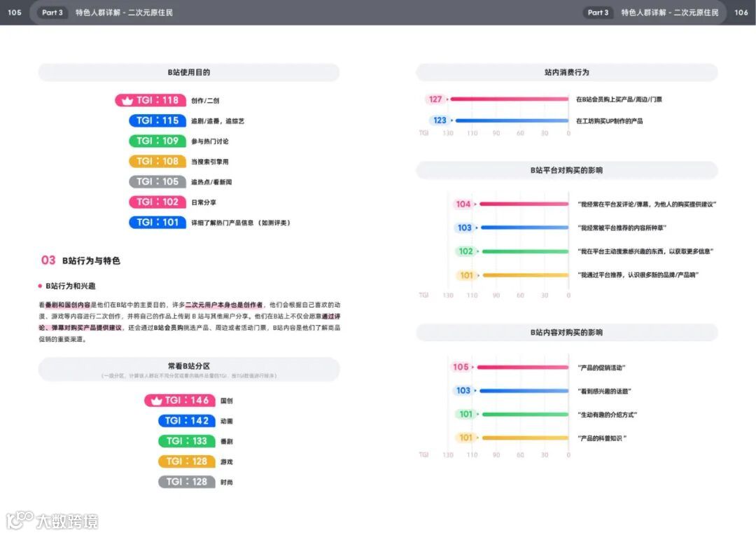Click the 站内消费行为 section header
Image resolution: width=756 pixels, height=535 pixels.
[x=566, y=72]
